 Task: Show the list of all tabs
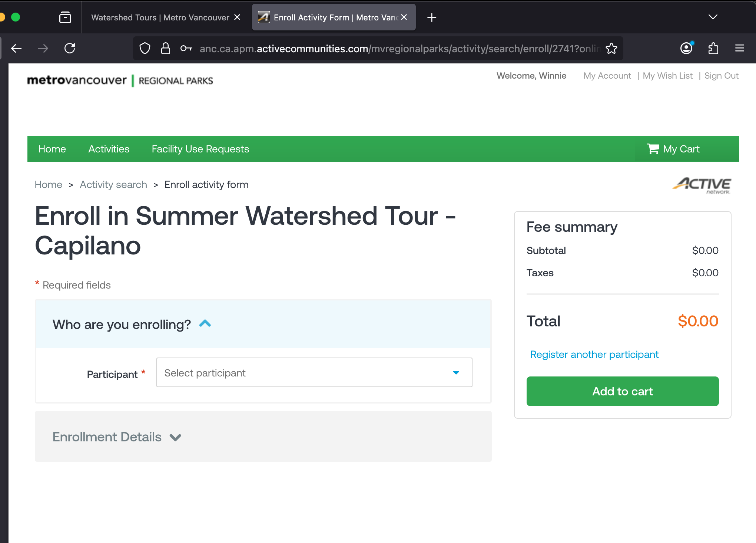click(x=713, y=17)
